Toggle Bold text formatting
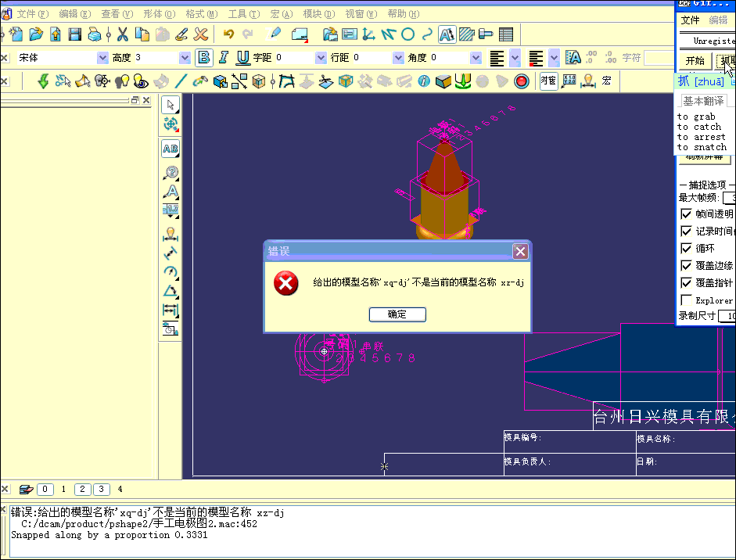 [203, 58]
